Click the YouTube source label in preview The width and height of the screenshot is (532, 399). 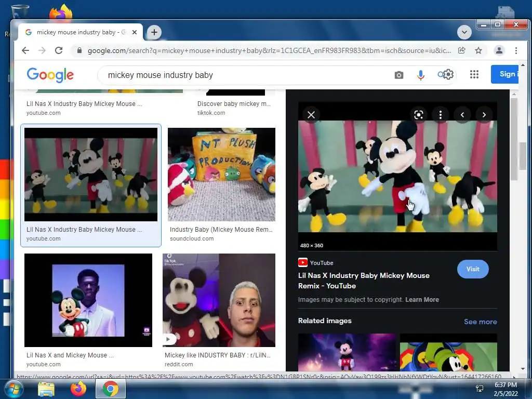click(x=321, y=263)
